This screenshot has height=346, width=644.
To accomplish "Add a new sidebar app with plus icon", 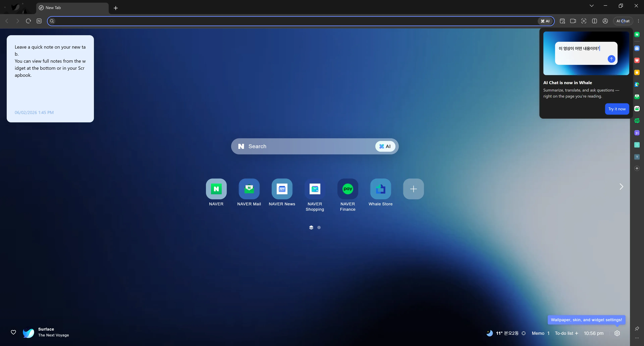I will (x=637, y=168).
